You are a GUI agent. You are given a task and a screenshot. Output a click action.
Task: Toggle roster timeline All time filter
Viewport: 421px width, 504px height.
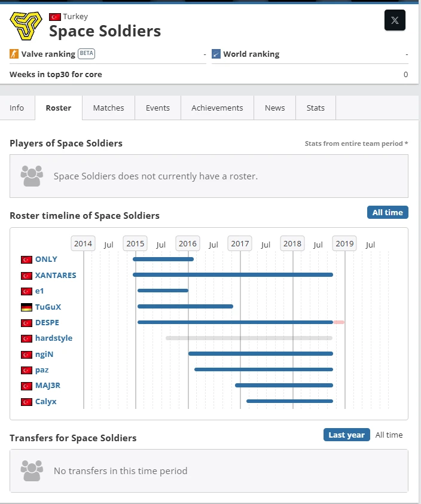[x=388, y=212]
